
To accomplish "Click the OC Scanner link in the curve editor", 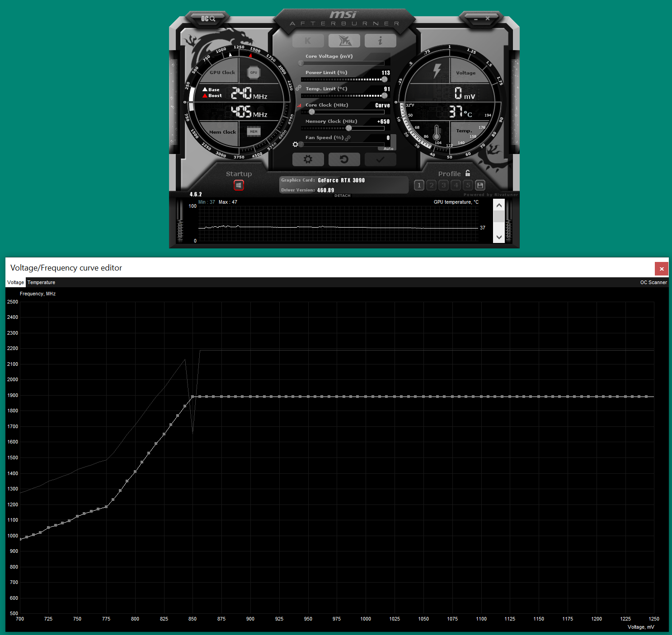I will click(x=653, y=282).
